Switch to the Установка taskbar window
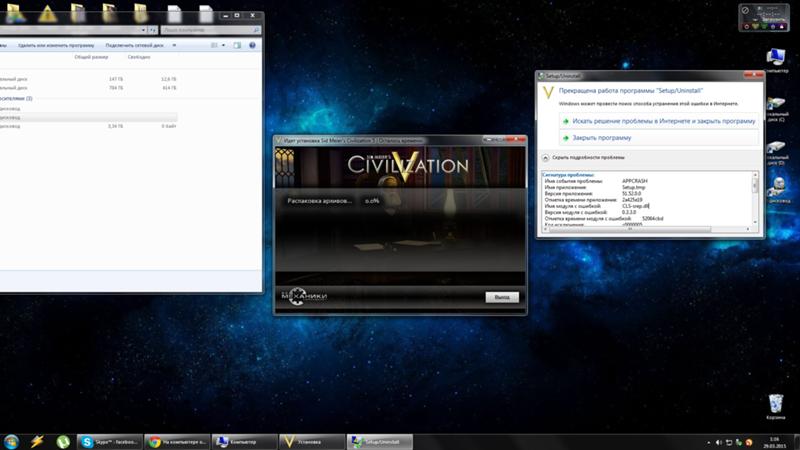This screenshot has width=800, height=450. pos(312,442)
